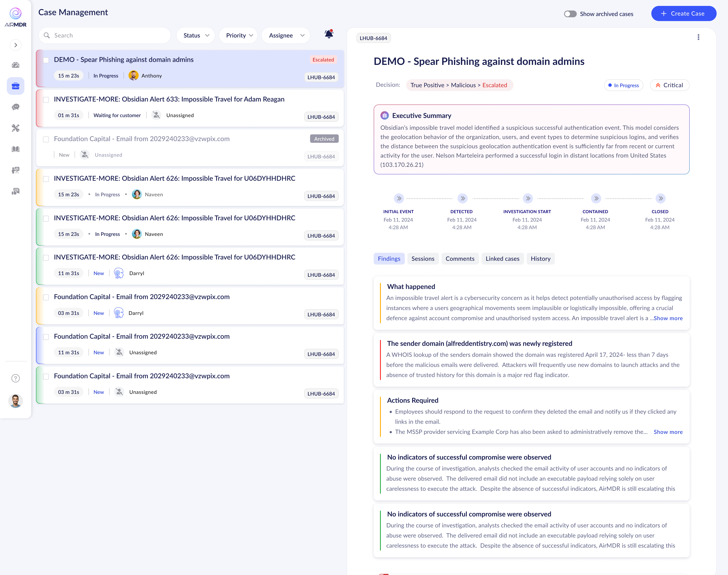Open the Priority filter dropdown

point(239,35)
